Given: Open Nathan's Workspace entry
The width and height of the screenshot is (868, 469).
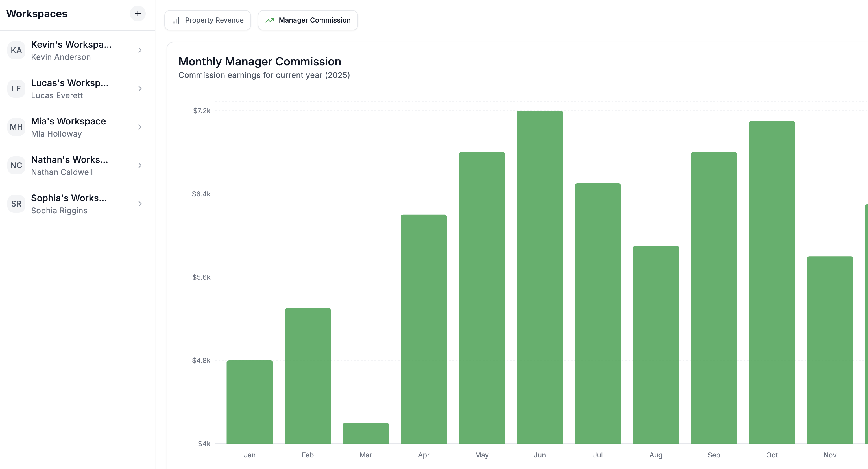Looking at the screenshot, I should point(77,166).
